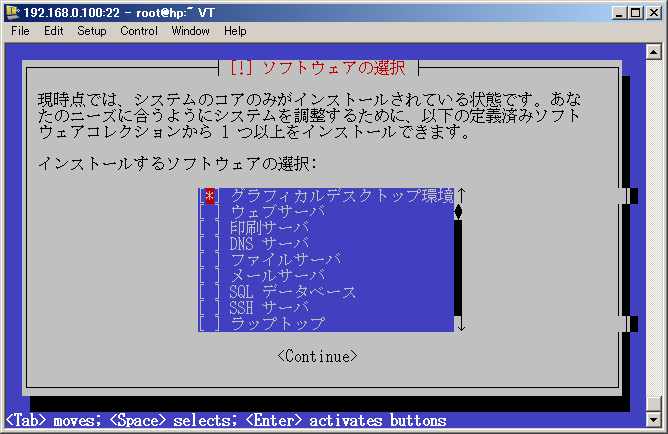Open the Setup menu

tap(92, 31)
